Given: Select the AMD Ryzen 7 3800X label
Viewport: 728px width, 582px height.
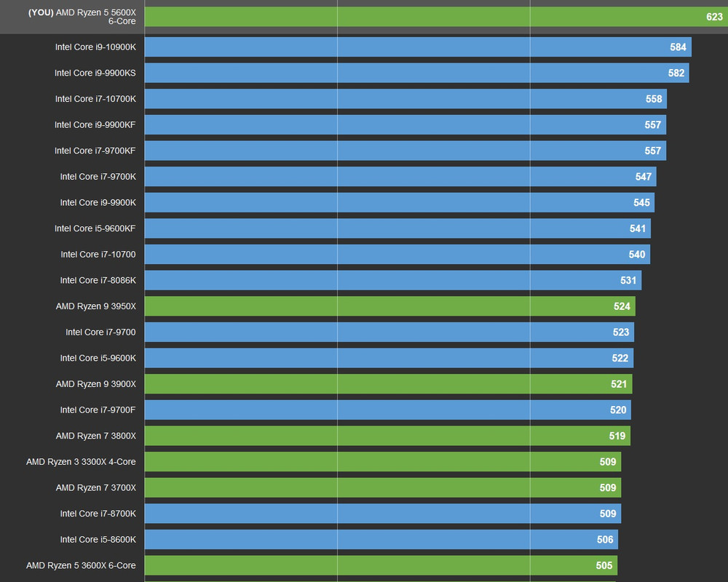Looking at the screenshot, I should click(96, 436).
